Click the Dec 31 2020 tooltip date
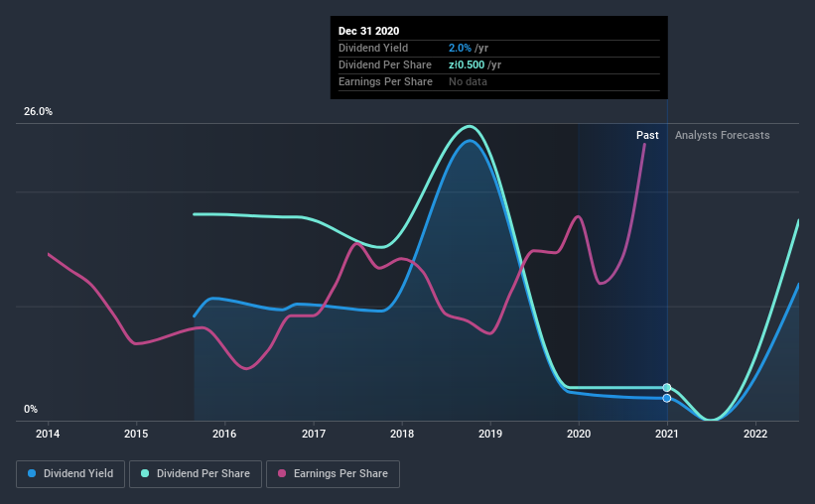 pos(368,31)
